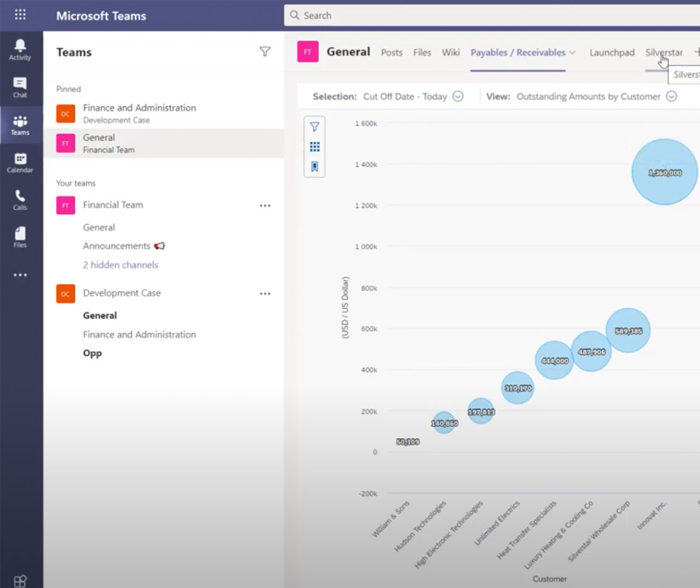This screenshot has height=588, width=700.
Task: Click the 310,170 bubble
Action: click(x=518, y=388)
